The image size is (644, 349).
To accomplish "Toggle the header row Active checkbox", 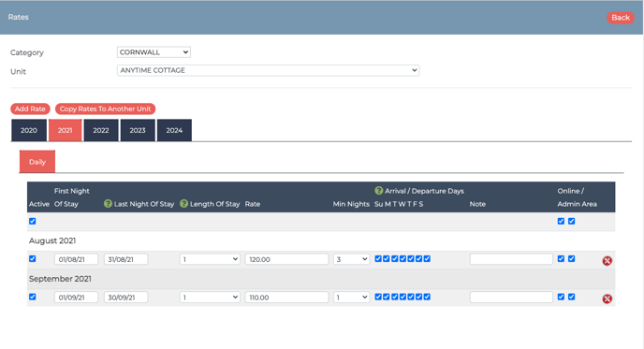I will coord(33,221).
